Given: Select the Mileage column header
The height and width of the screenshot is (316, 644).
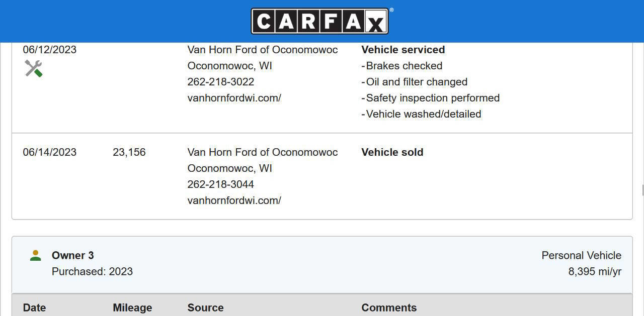Looking at the screenshot, I should click(x=132, y=307).
